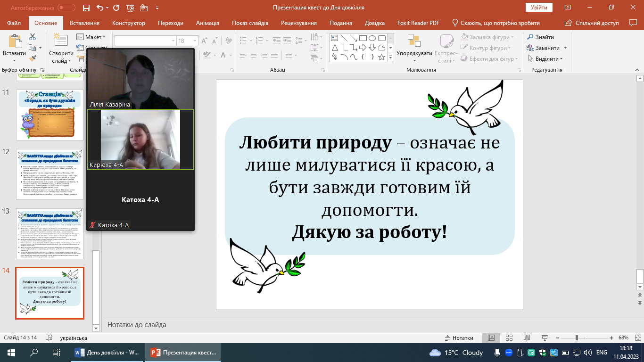Click the zoom slider handle in status bar

click(577, 338)
